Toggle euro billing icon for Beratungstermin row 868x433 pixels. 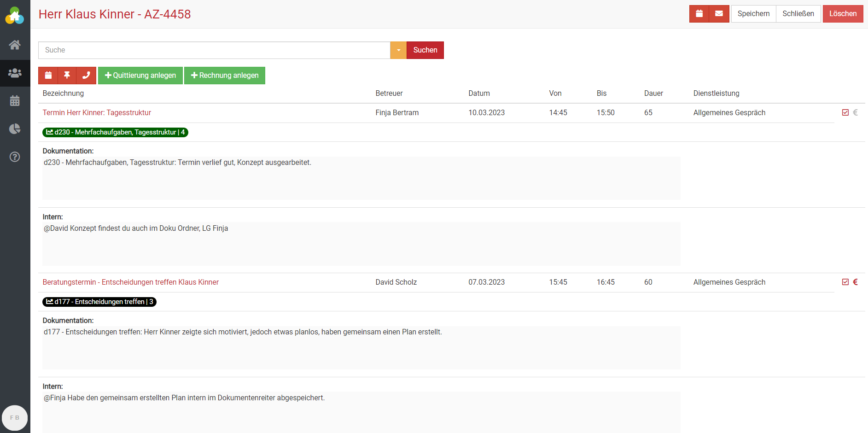tap(856, 282)
